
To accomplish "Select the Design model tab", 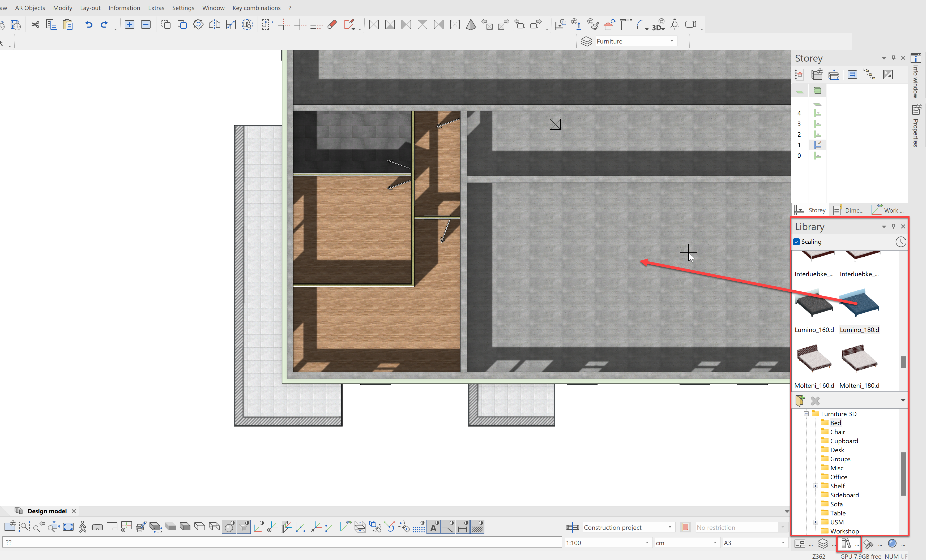I will (x=47, y=511).
